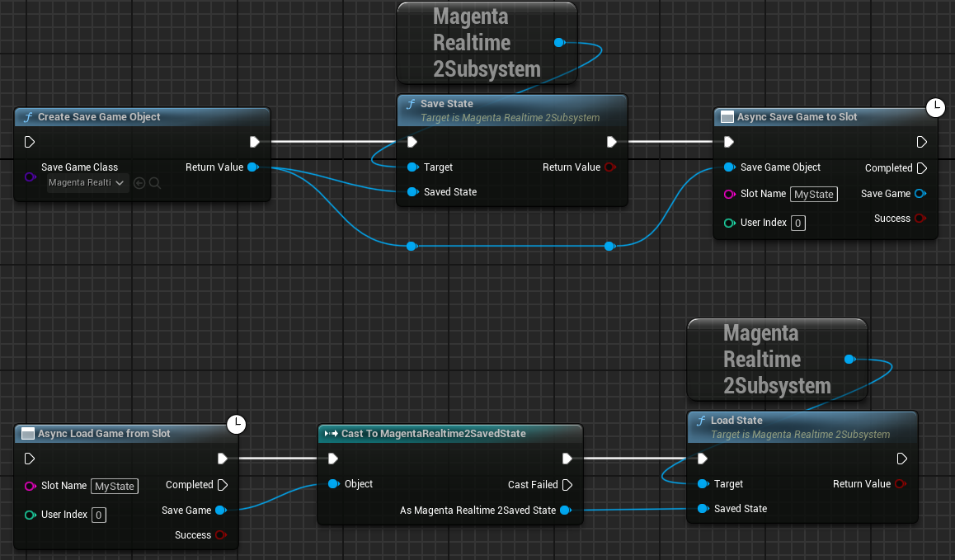Click the Load State node Return Value pin
The image size is (955, 560).
pyautogui.click(x=901, y=484)
